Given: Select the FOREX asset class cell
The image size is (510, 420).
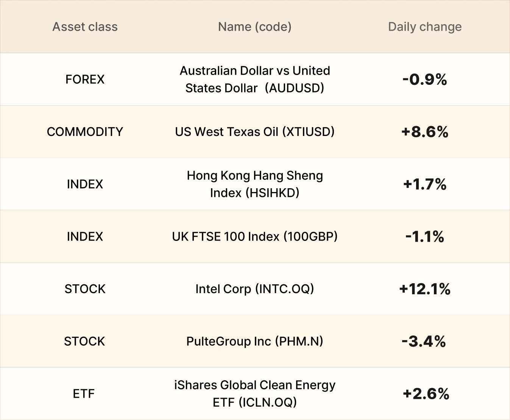Looking at the screenshot, I should 85,79.
